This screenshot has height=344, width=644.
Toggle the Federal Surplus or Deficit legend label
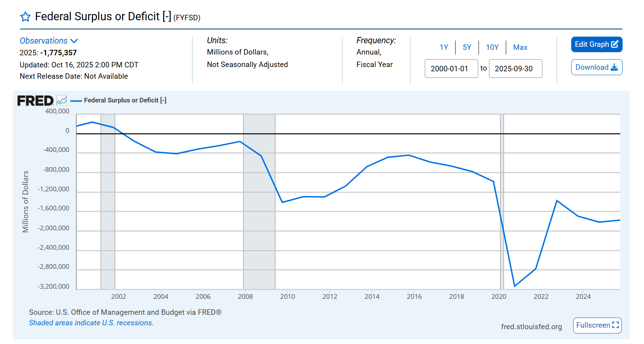pyautogui.click(x=125, y=101)
